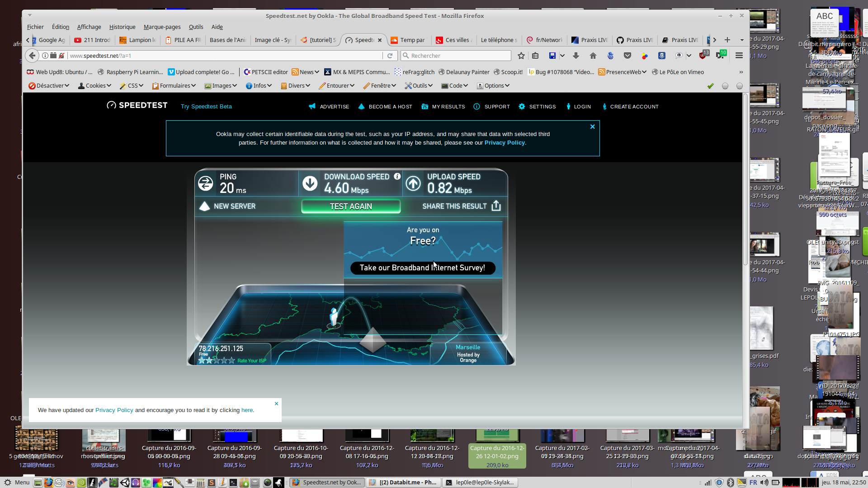
Task: Click the uBlock Origin shield icon
Action: 703,56
